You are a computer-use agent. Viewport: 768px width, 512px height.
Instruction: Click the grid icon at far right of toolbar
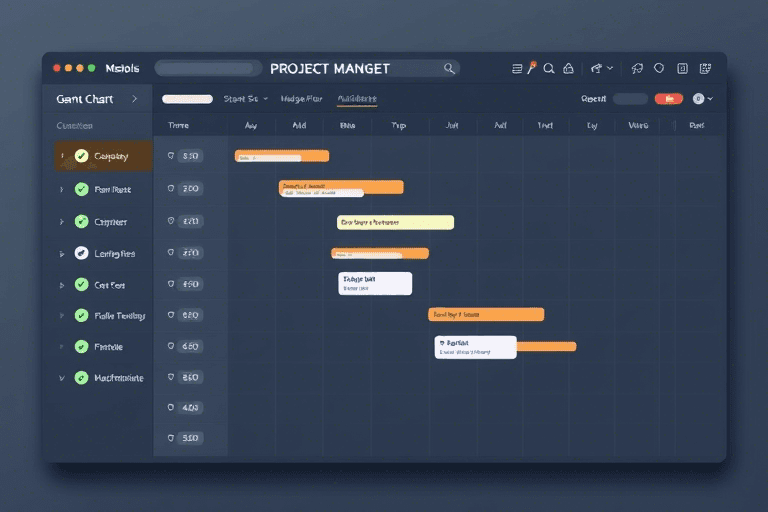click(x=706, y=68)
